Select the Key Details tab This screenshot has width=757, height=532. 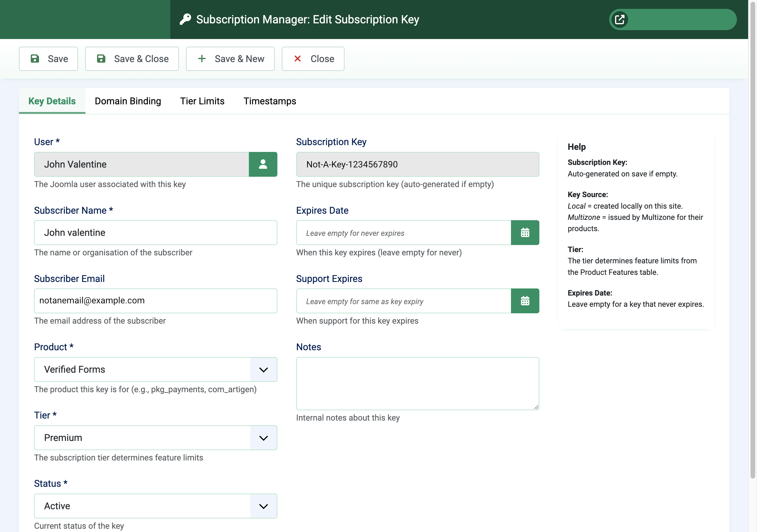click(x=51, y=101)
